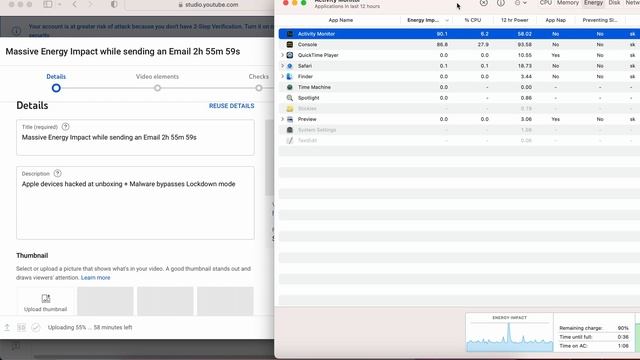The width and height of the screenshot is (640, 360).
Task: Click the Safari icon in the process list
Action: 290,66
